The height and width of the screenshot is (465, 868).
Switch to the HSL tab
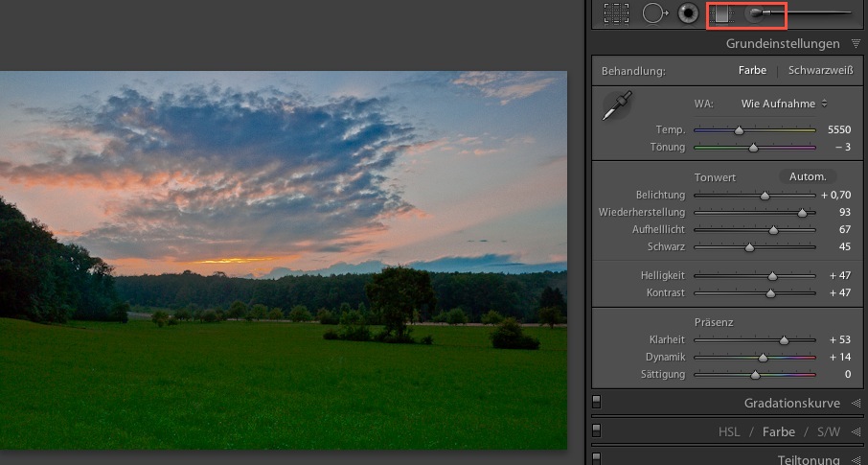[730, 432]
